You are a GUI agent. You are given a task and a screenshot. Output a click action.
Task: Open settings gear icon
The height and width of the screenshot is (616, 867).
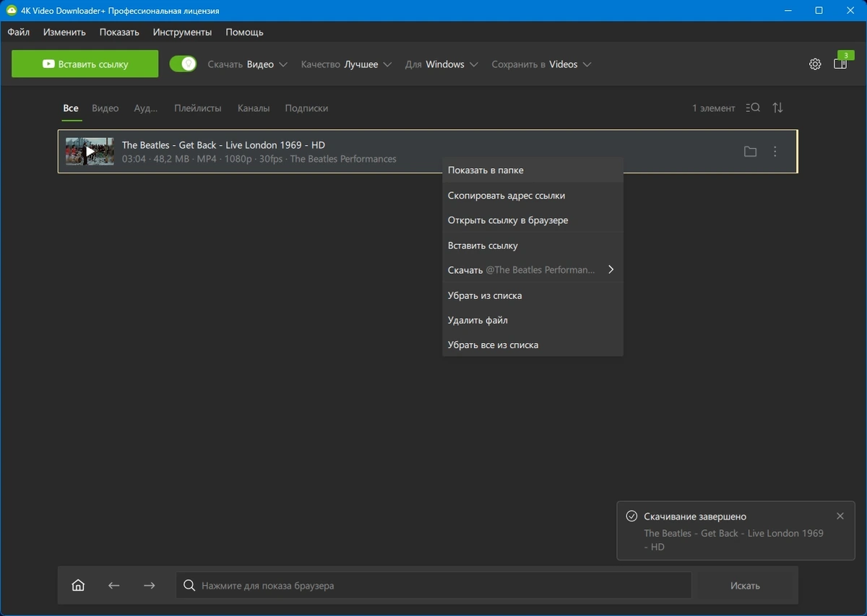click(815, 64)
